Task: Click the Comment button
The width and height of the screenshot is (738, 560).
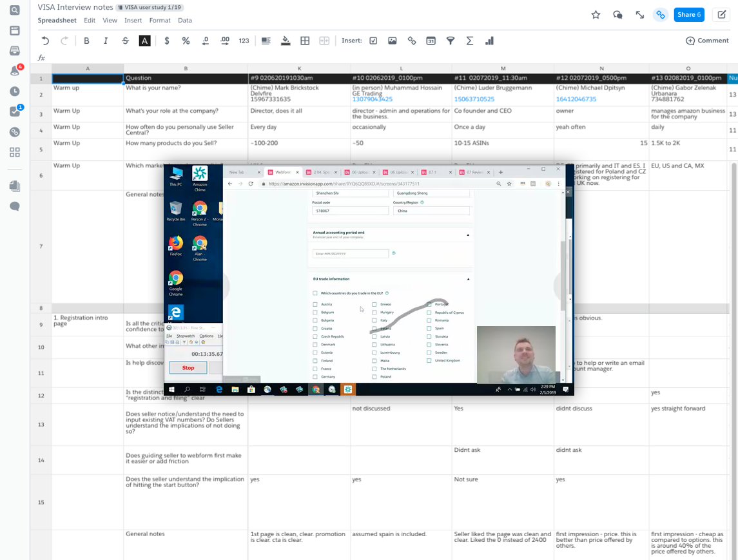Action: 708,41
